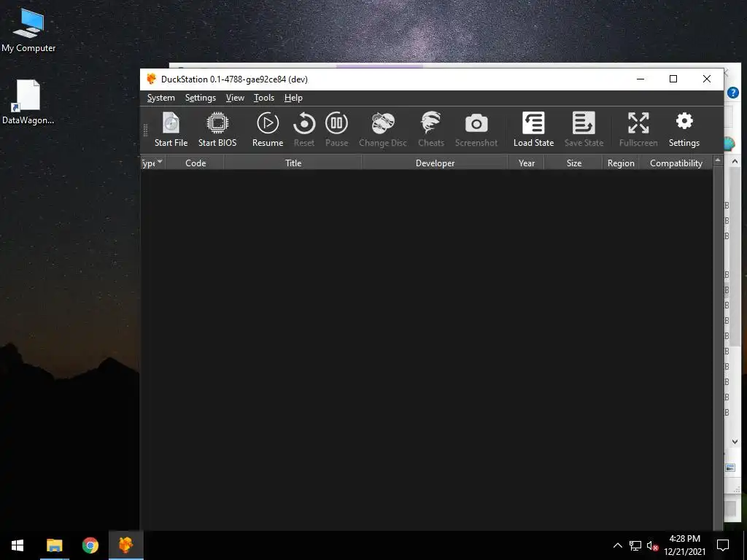Sort by Size column header
Image resolution: width=747 pixels, height=560 pixels.
573,163
